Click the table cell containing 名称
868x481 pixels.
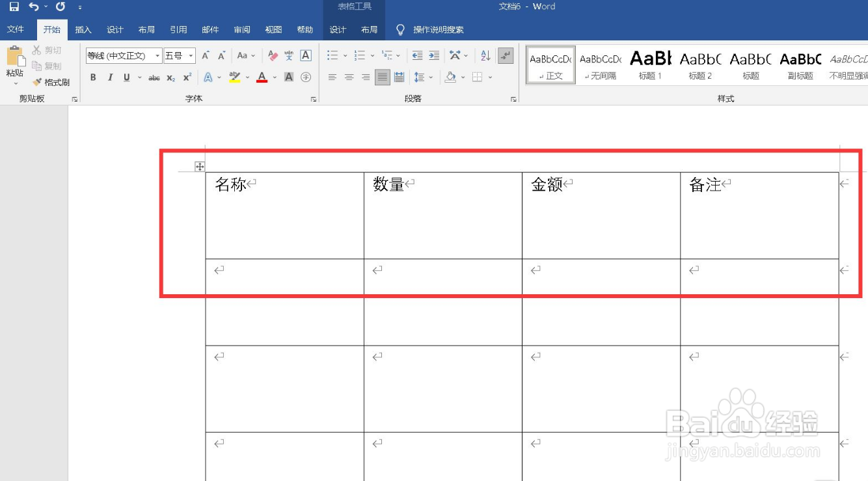(284, 215)
